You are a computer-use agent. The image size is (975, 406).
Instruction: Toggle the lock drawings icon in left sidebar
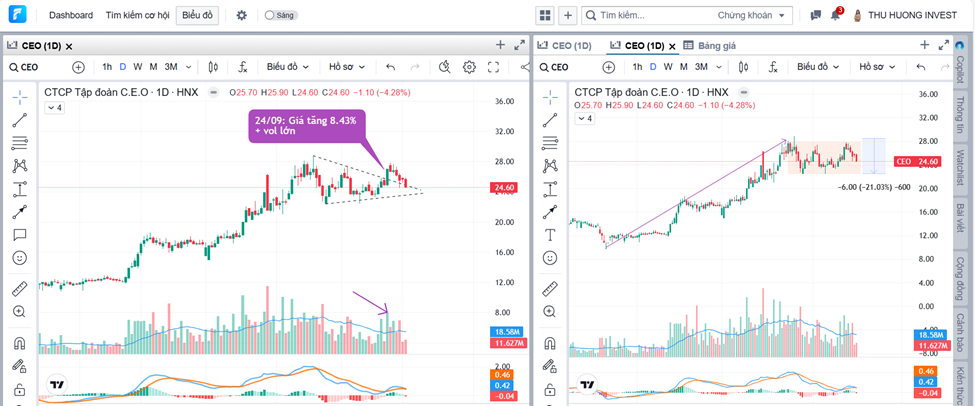click(19, 390)
